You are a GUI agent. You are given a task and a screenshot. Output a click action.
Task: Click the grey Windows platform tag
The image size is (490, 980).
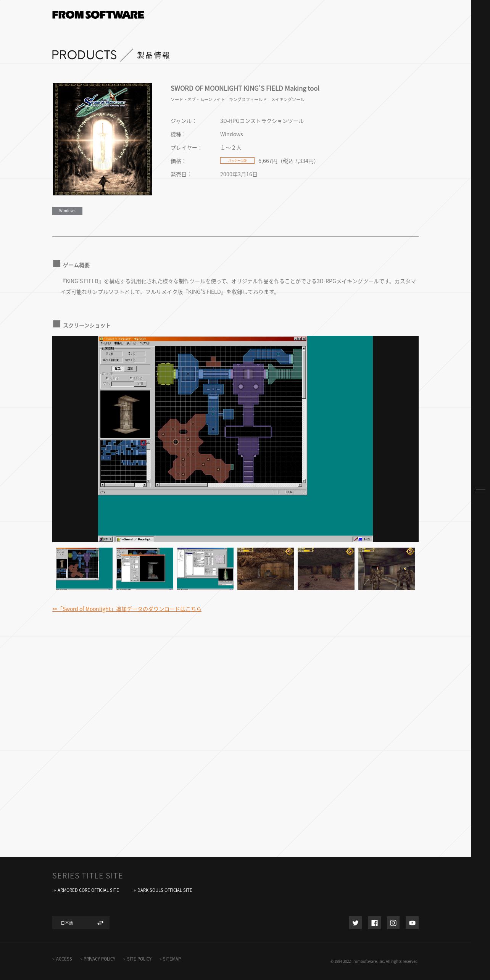pyautogui.click(x=67, y=211)
